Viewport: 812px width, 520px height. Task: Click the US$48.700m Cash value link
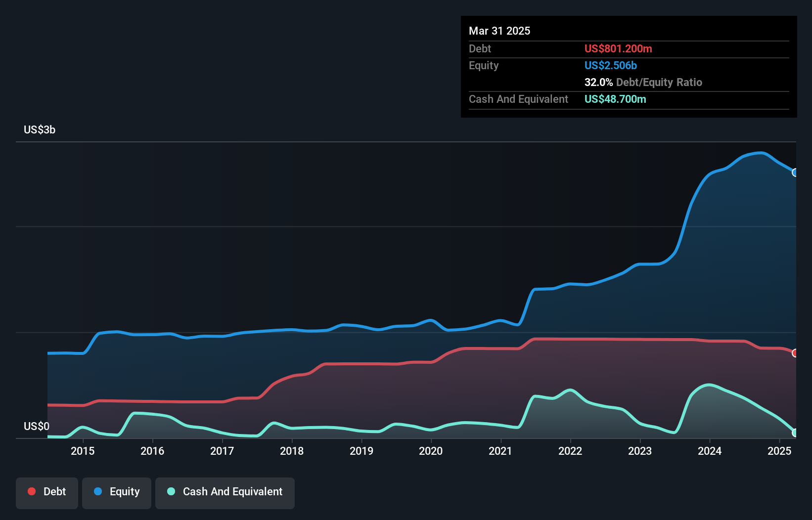point(615,99)
